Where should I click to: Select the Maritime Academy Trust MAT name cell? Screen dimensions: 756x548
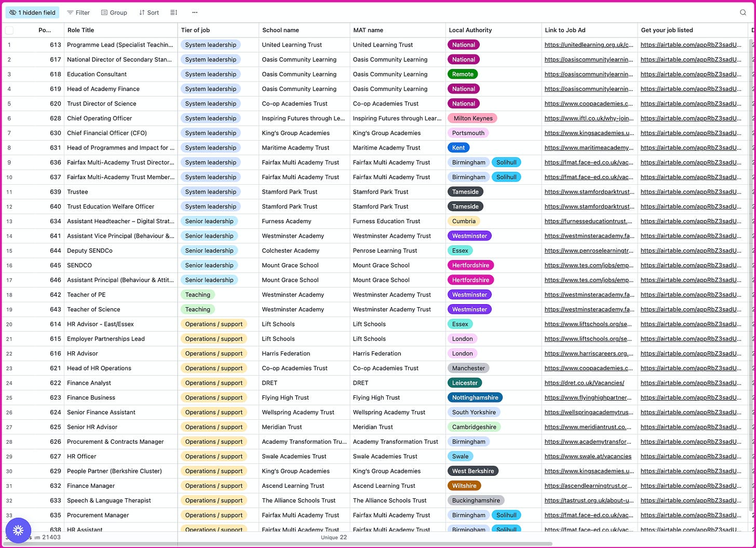(398, 148)
